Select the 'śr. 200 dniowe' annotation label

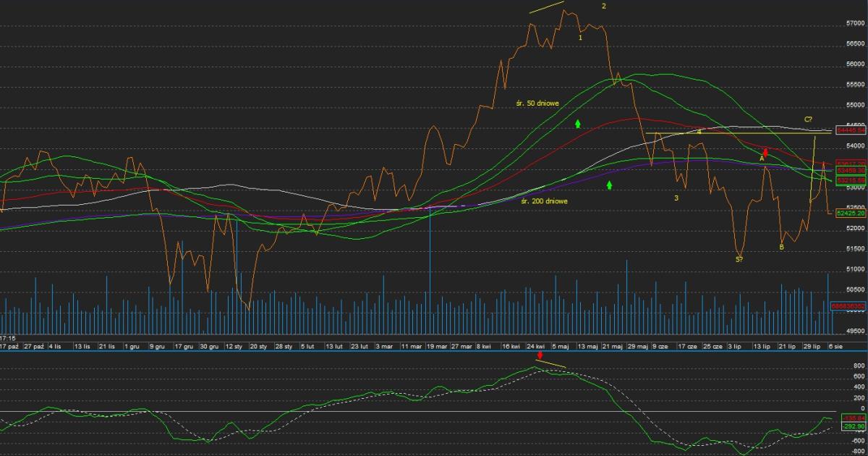point(544,201)
